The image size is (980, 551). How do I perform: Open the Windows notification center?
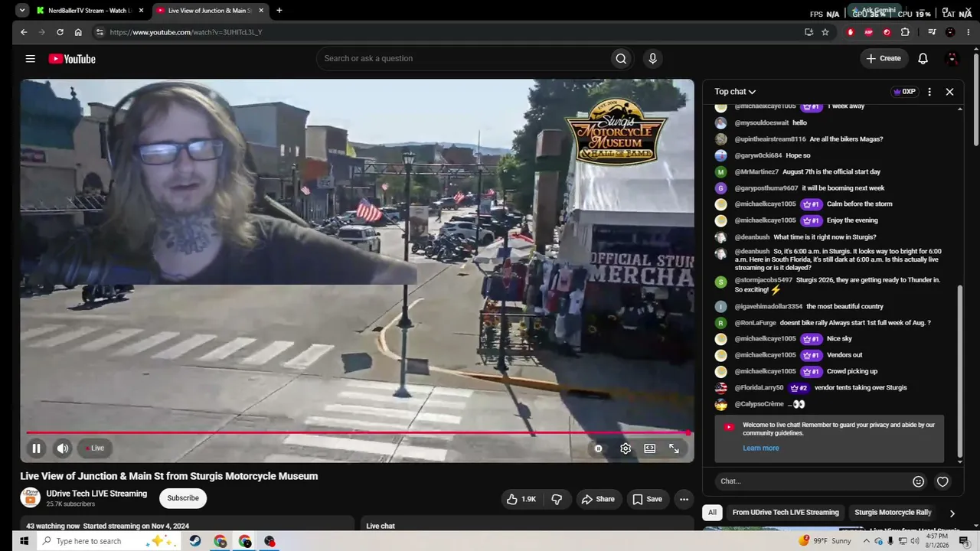964,541
